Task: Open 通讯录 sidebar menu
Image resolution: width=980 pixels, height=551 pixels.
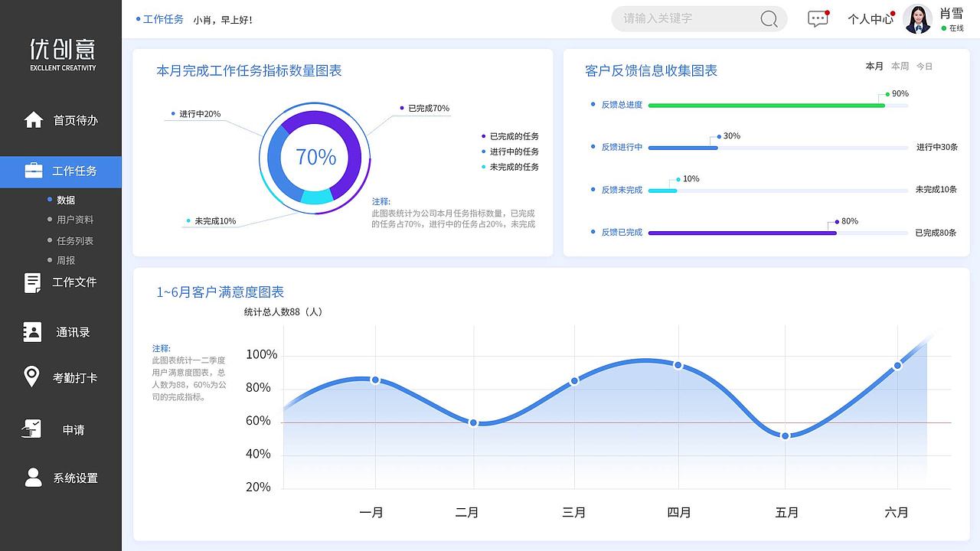Action: 73,332
